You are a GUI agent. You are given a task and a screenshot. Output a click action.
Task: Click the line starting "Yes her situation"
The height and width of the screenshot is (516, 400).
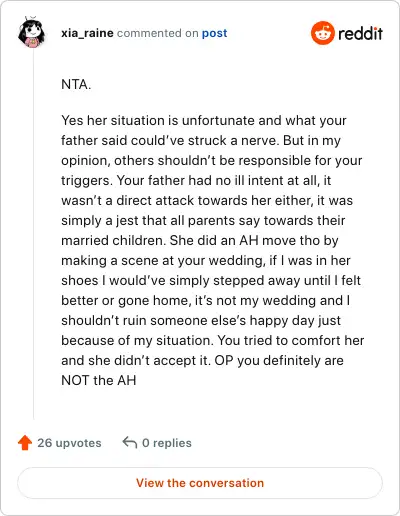tap(204, 121)
